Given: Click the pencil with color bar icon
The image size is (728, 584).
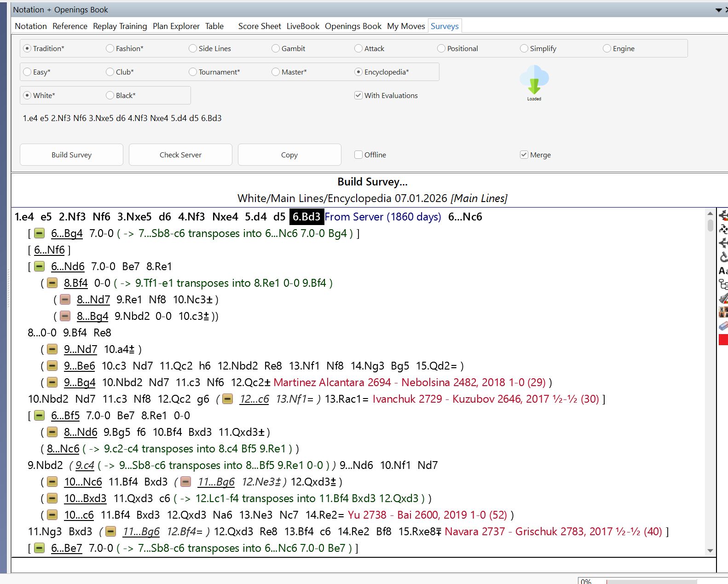Looking at the screenshot, I should [723, 298].
